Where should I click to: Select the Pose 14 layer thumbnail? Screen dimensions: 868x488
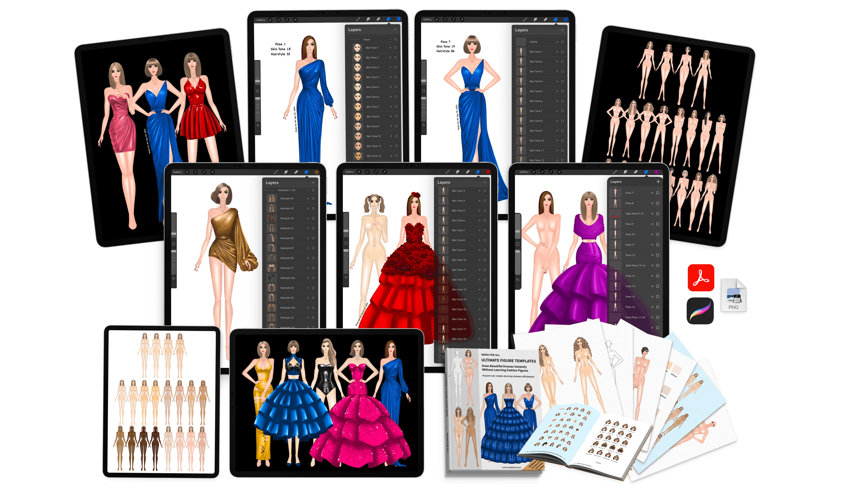click(615, 286)
